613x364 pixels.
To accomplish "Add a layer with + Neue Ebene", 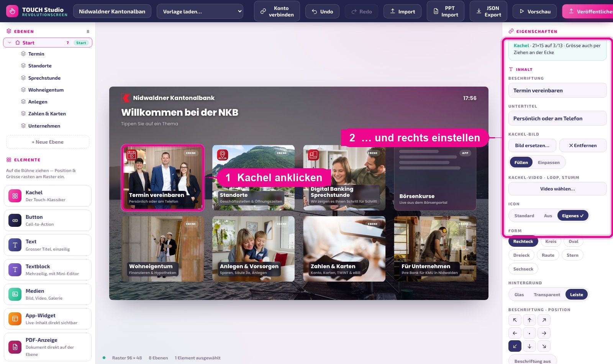I will (48, 142).
